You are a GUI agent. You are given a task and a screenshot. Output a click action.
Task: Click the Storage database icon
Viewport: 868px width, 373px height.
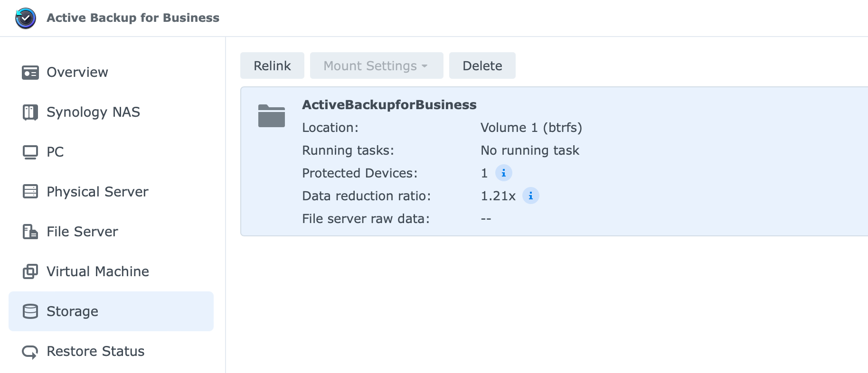[30, 311]
